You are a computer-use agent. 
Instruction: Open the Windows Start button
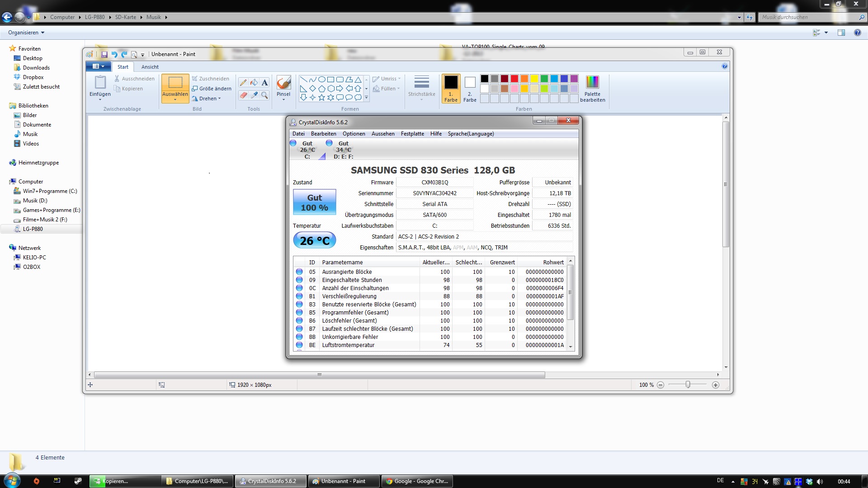[x=12, y=480]
